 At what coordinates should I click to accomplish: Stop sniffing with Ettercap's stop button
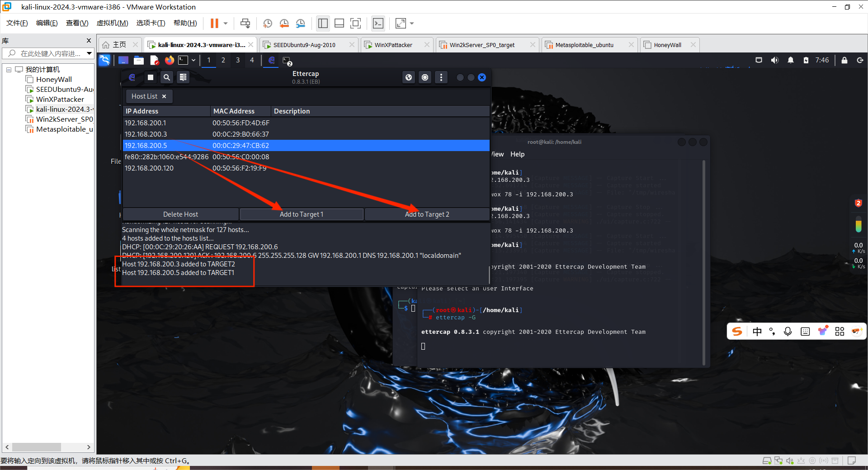click(x=151, y=77)
